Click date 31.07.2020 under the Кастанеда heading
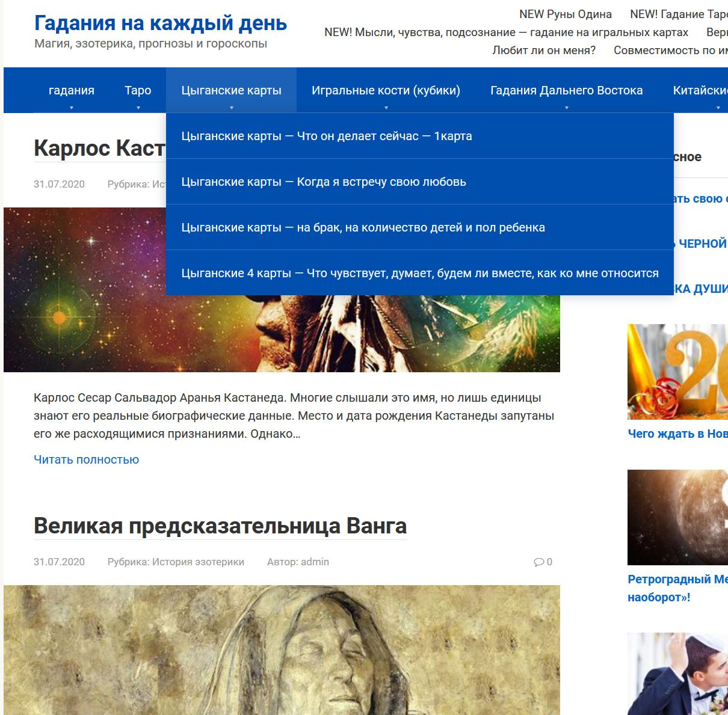728x715 pixels. pyautogui.click(x=59, y=184)
